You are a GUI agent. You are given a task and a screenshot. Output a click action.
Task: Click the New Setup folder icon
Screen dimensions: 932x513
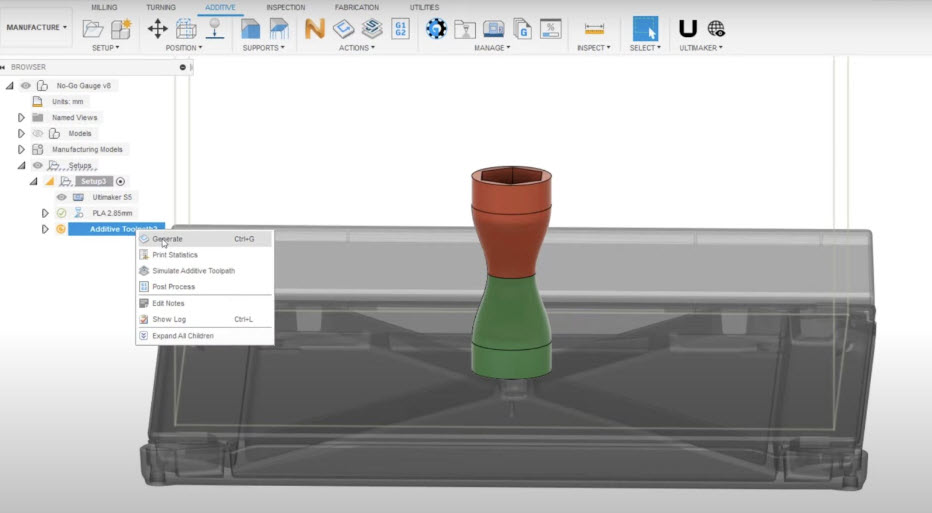pyautogui.click(x=93, y=28)
